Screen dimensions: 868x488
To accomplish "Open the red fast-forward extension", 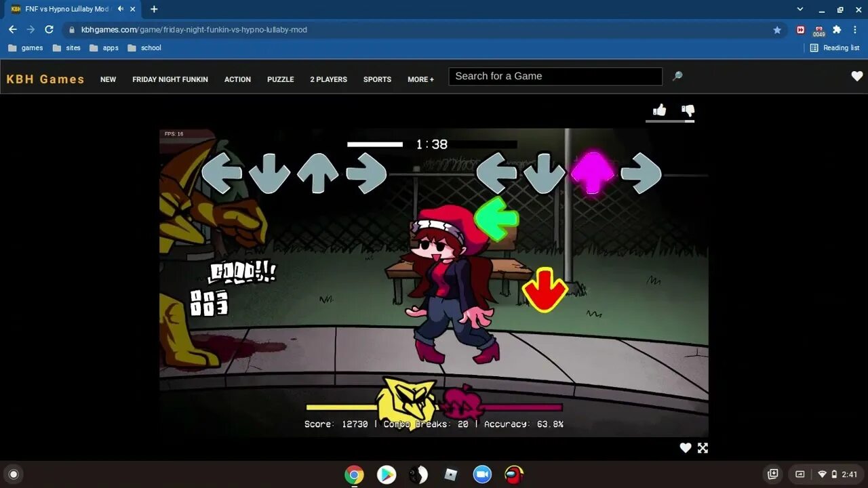I will point(801,30).
